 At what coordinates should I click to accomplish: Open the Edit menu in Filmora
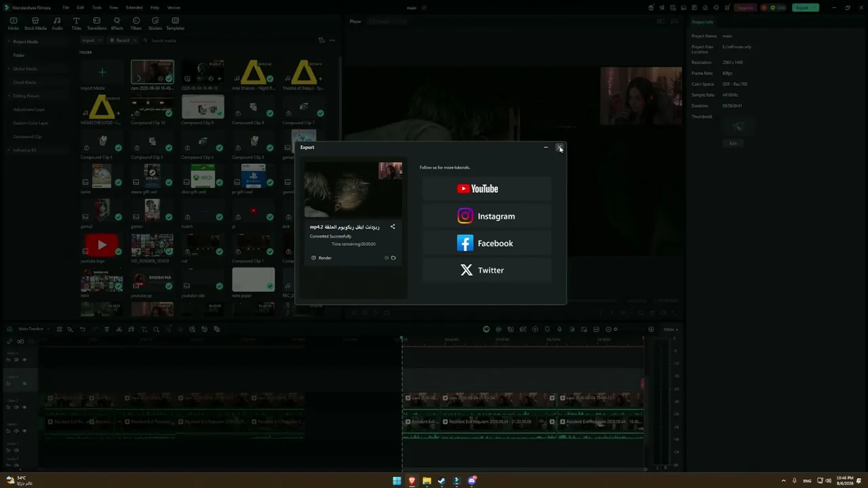(80, 7)
